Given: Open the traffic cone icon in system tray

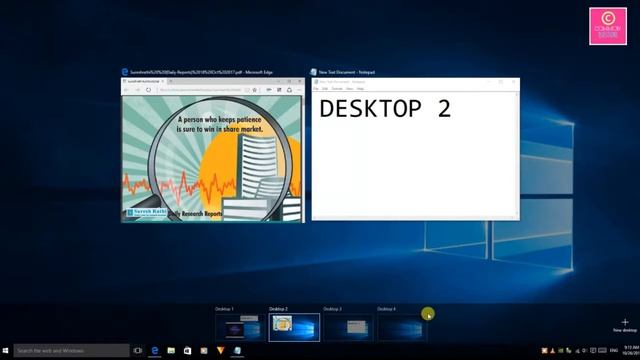Looking at the screenshot, I should (553, 351).
